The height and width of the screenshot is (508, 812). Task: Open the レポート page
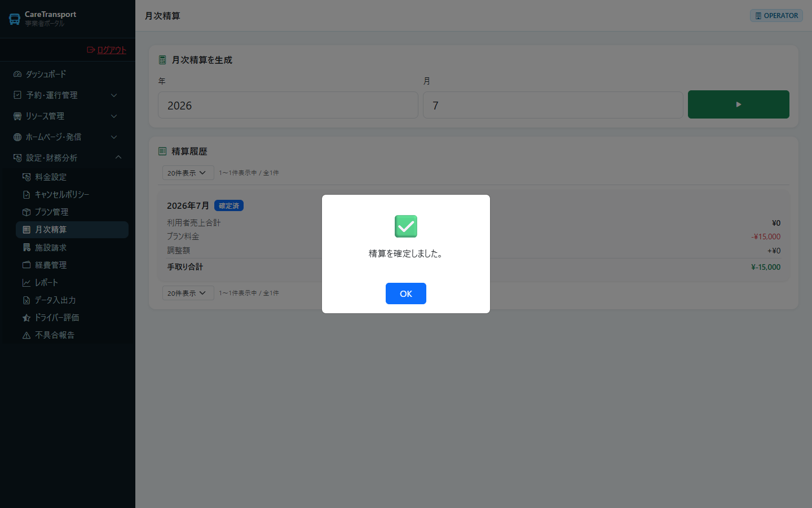click(72, 282)
